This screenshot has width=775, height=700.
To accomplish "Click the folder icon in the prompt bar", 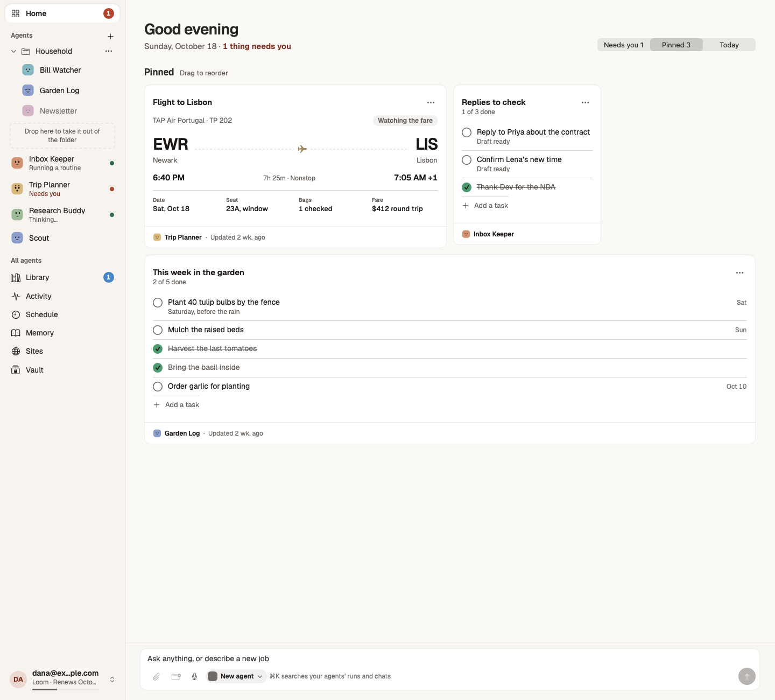I will tap(176, 676).
